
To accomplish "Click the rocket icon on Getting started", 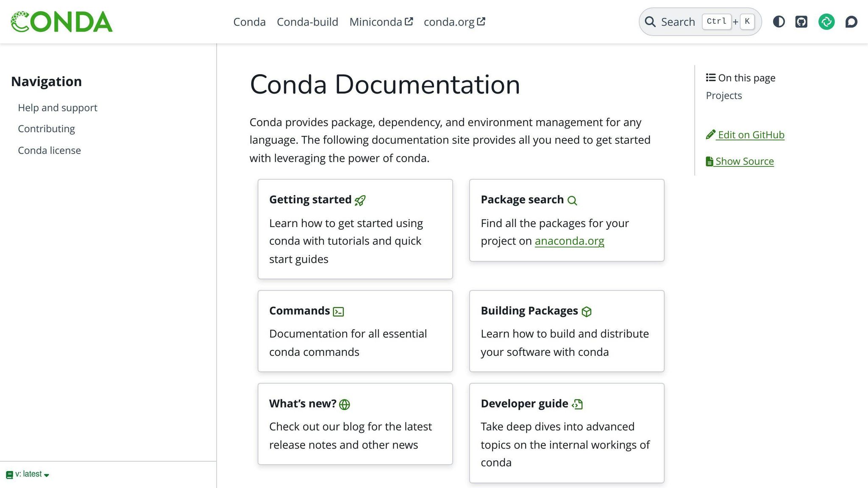I will 361,200.
